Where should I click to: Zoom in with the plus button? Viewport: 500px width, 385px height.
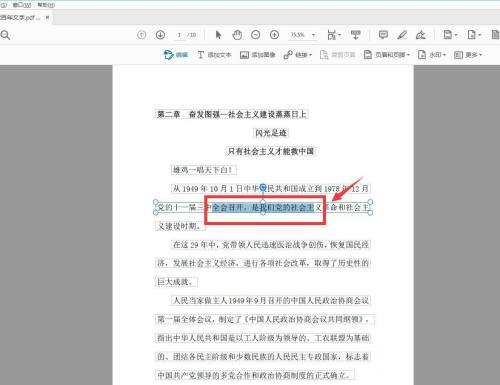274,35
